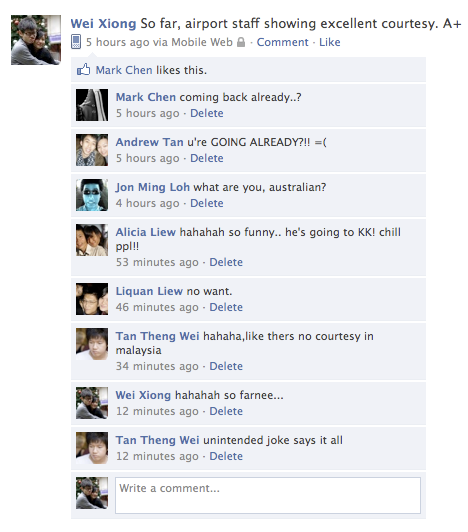Delete Alicia Liew's comment about KK
The width and height of the screenshot is (468, 532).
[x=226, y=262]
